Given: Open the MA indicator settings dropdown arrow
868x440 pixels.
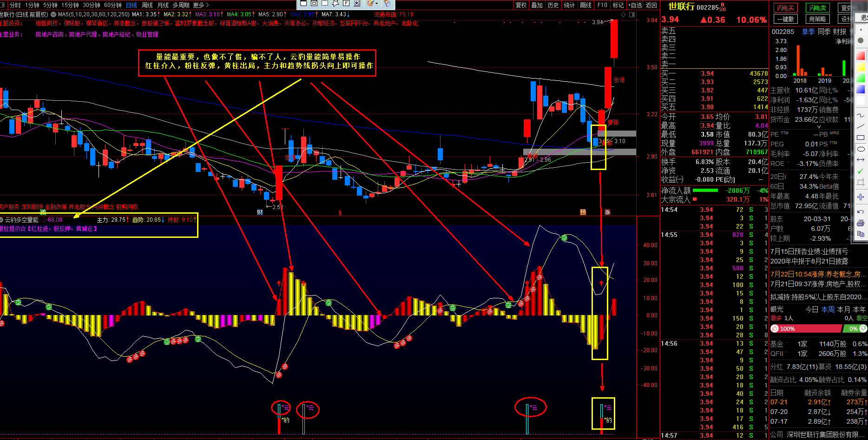Looking at the screenshot, I should pyautogui.click(x=53, y=14).
